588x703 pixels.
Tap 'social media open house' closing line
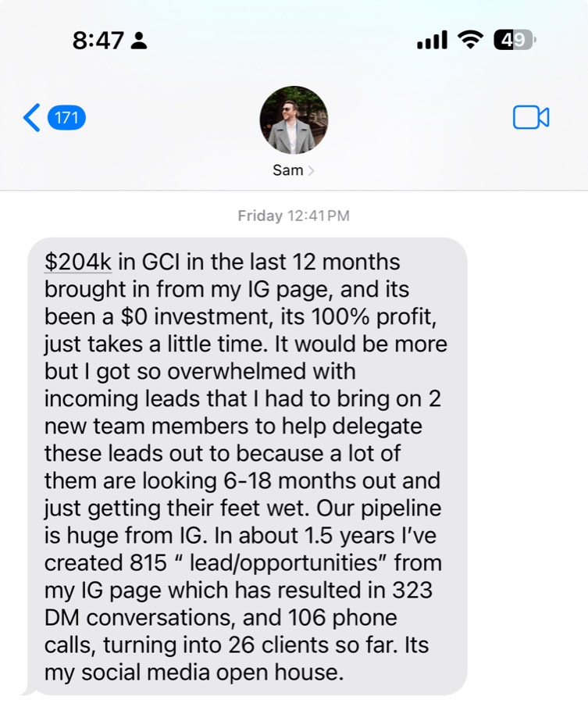(x=212, y=672)
